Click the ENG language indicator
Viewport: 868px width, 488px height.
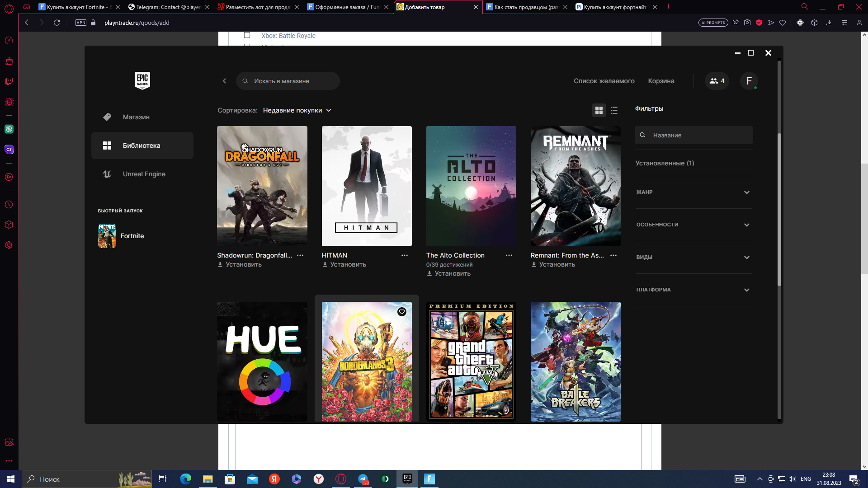pyautogui.click(x=806, y=479)
